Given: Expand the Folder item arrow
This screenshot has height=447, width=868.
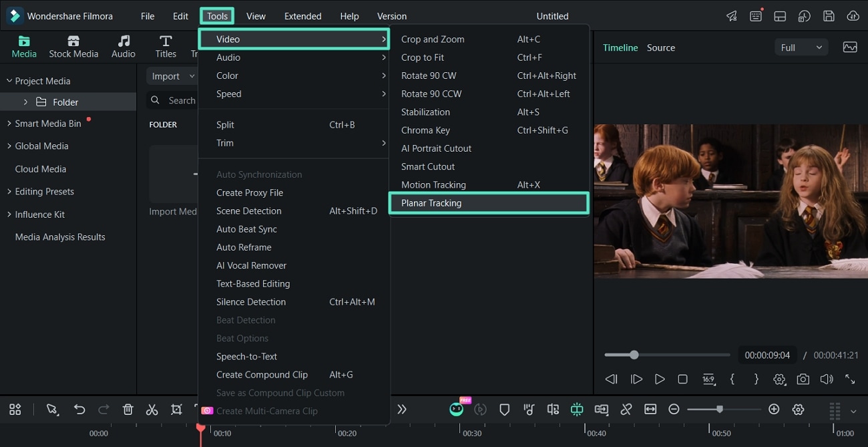Looking at the screenshot, I should tap(25, 102).
